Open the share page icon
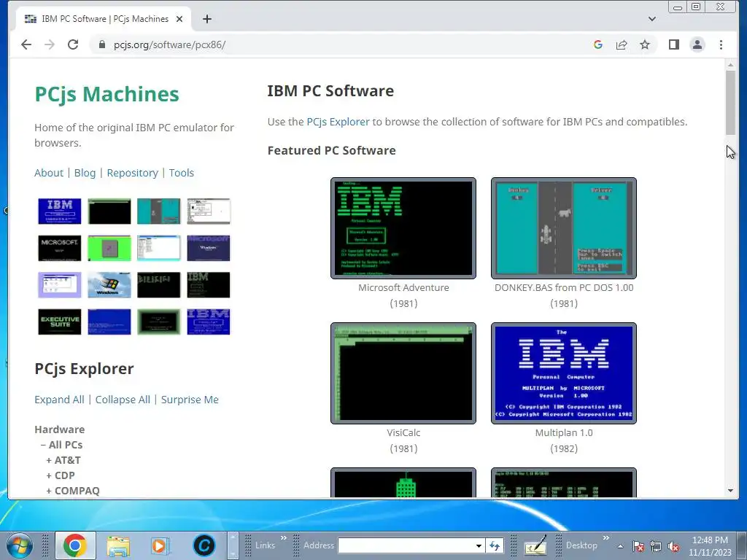Viewport: 747px width, 560px height. (x=622, y=44)
